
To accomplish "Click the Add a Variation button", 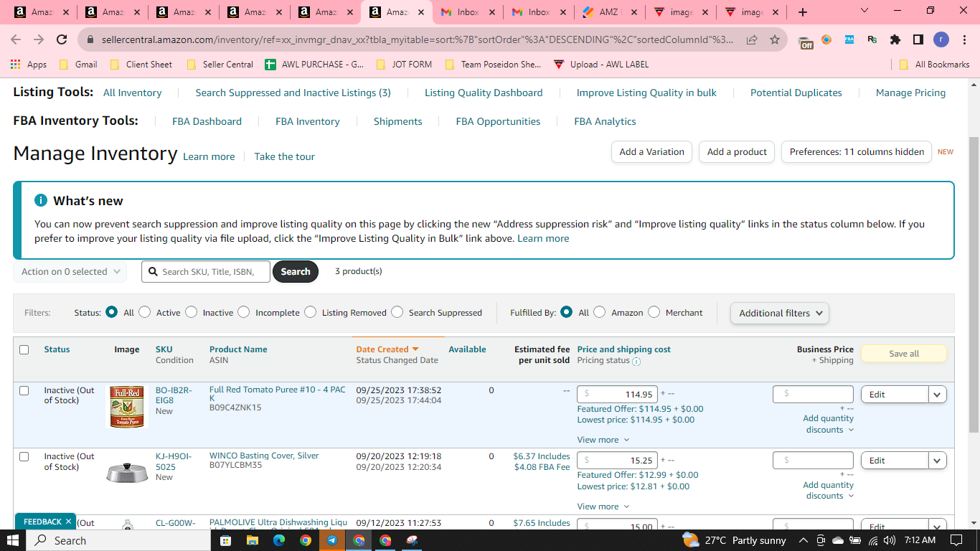I will click(x=651, y=152).
